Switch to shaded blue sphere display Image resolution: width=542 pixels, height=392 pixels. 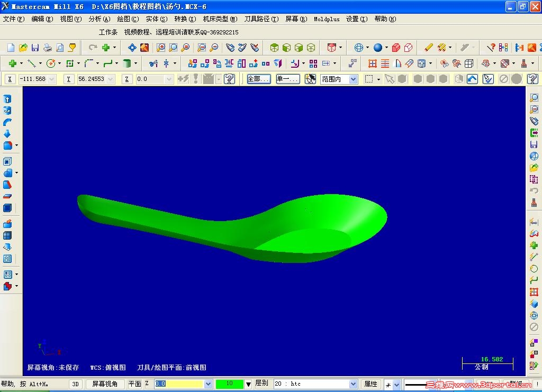pos(378,48)
